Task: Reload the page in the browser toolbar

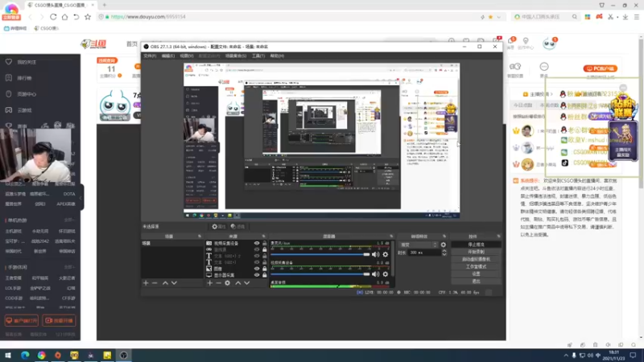Action: [x=53, y=17]
